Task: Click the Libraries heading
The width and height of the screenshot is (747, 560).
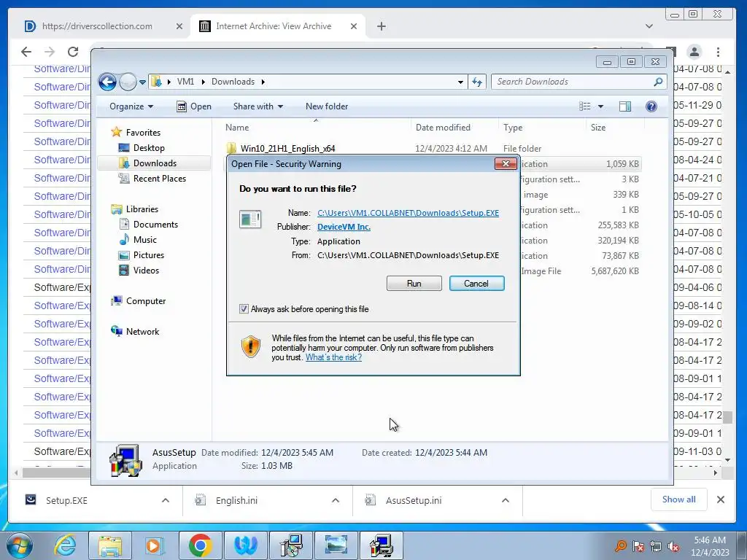Action: [x=142, y=209]
